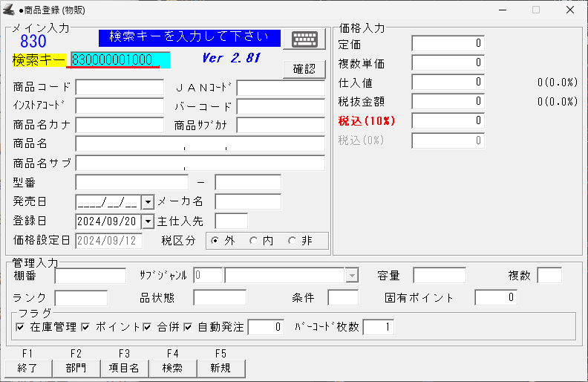Toggle the ポイント checkbox
The width and height of the screenshot is (588, 382).
(x=86, y=327)
